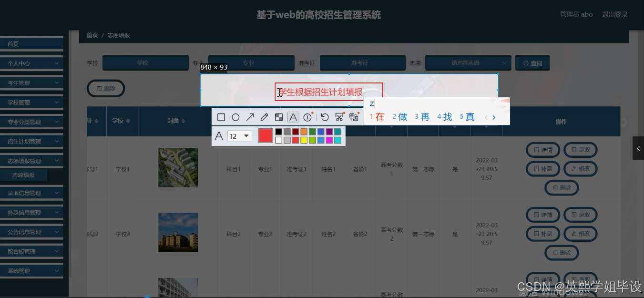This screenshot has width=644, height=298.
Task: Expand 公告信息管理 sidebar menu
Action: pos(31,232)
